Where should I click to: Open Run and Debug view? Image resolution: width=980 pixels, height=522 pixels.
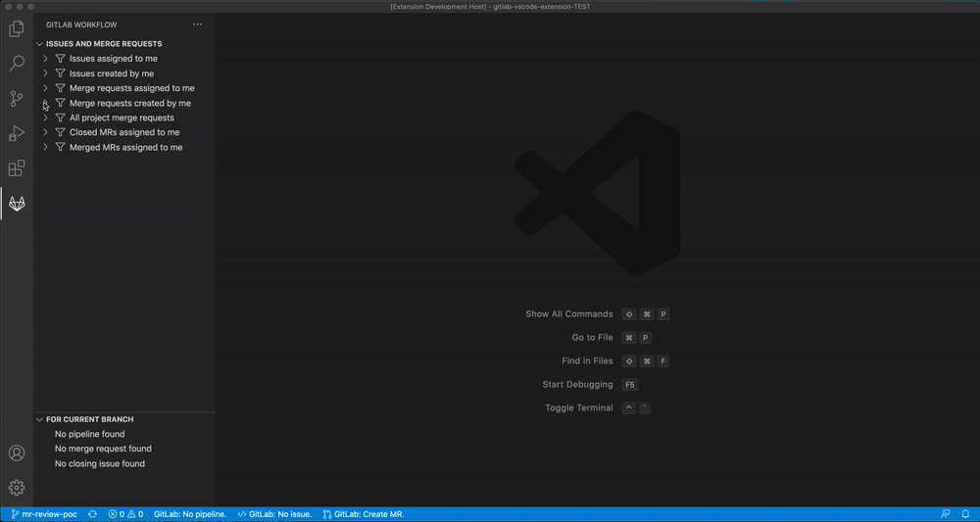pos(17,133)
